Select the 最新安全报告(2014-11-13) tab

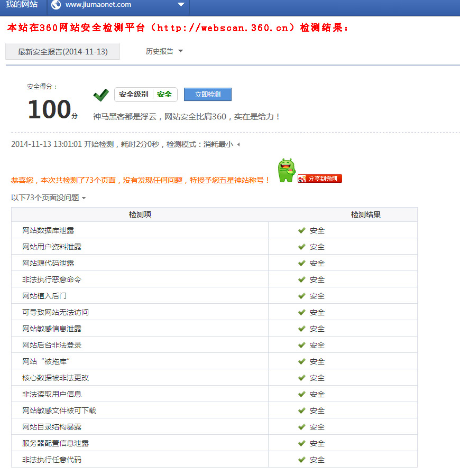pyautogui.click(x=62, y=51)
